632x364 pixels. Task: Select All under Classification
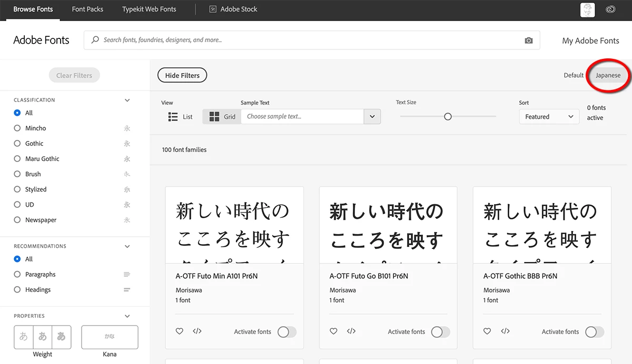tap(17, 113)
